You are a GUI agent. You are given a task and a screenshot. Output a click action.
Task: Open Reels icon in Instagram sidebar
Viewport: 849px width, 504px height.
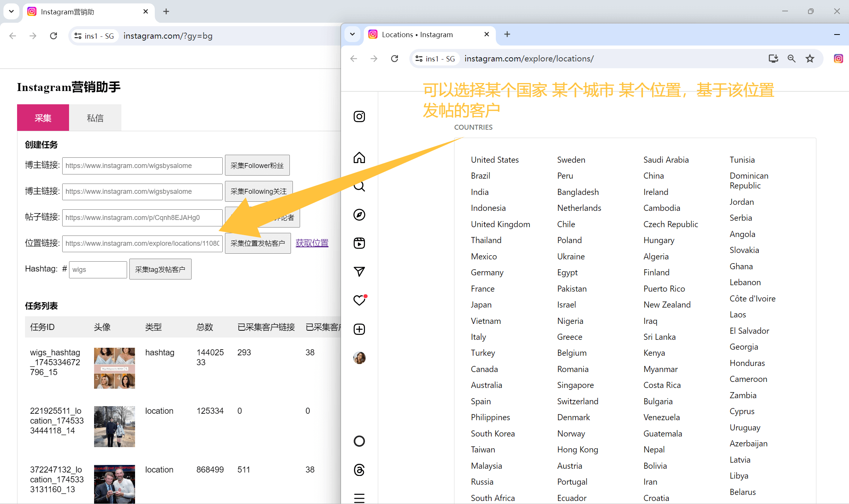click(359, 243)
